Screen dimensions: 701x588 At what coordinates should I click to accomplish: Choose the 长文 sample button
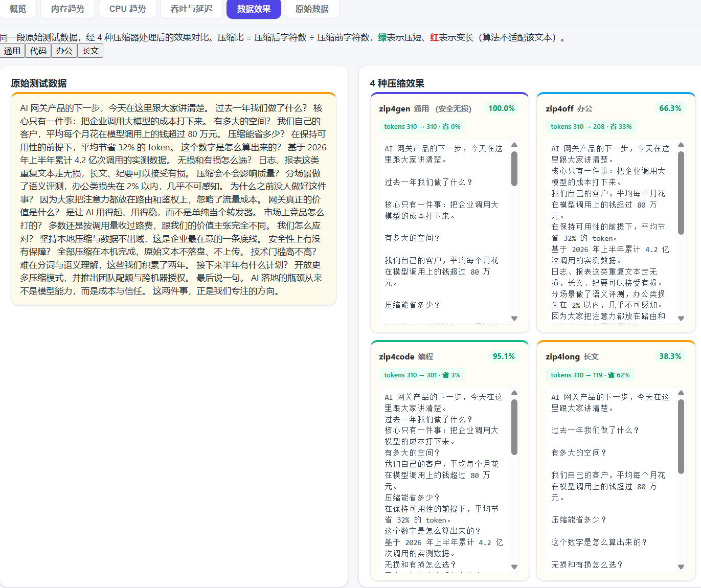[x=91, y=51]
